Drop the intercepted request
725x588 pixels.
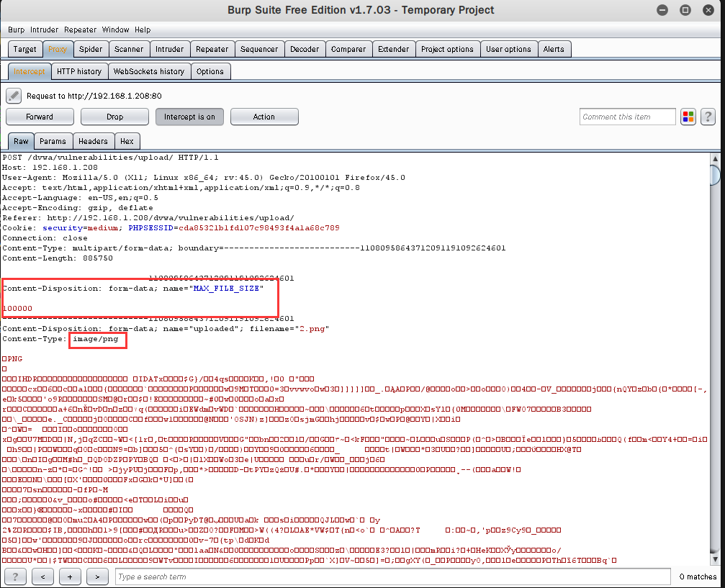[x=114, y=117]
